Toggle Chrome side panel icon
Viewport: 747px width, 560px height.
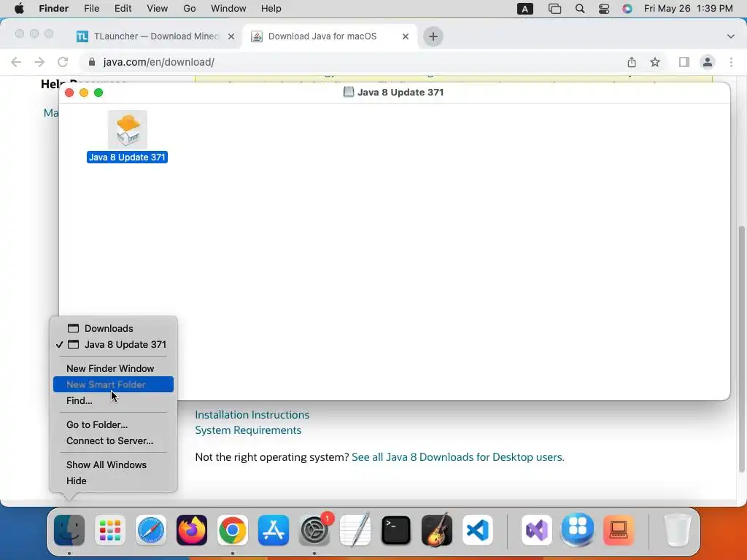point(684,62)
